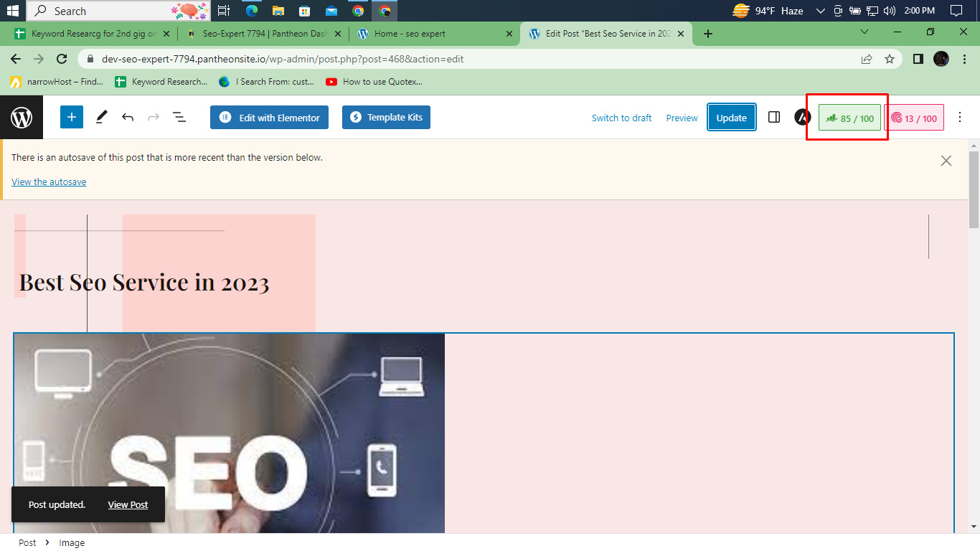
Task: Click the WordPress logo in the toolbar
Action: tap(22, 116)
